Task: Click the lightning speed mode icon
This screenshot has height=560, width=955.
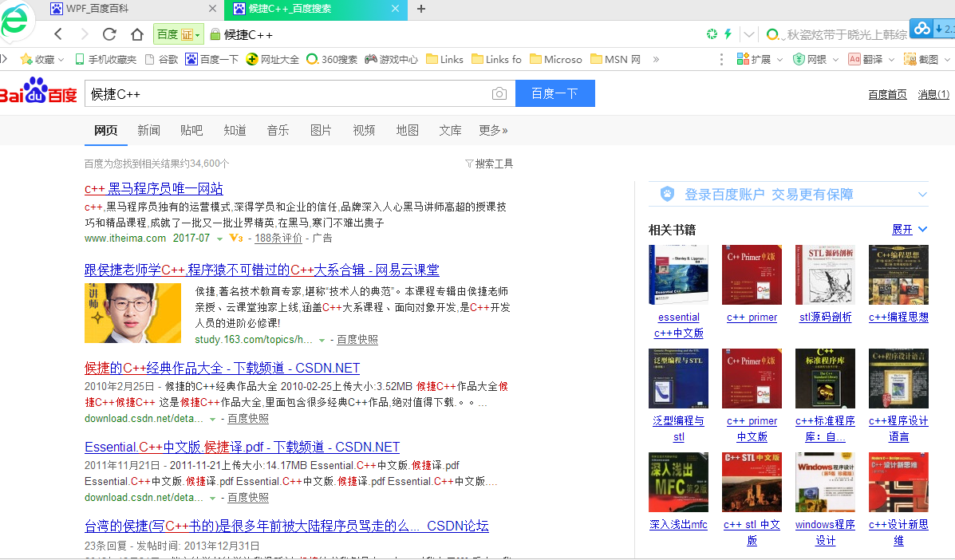Action: coord(728,35)
